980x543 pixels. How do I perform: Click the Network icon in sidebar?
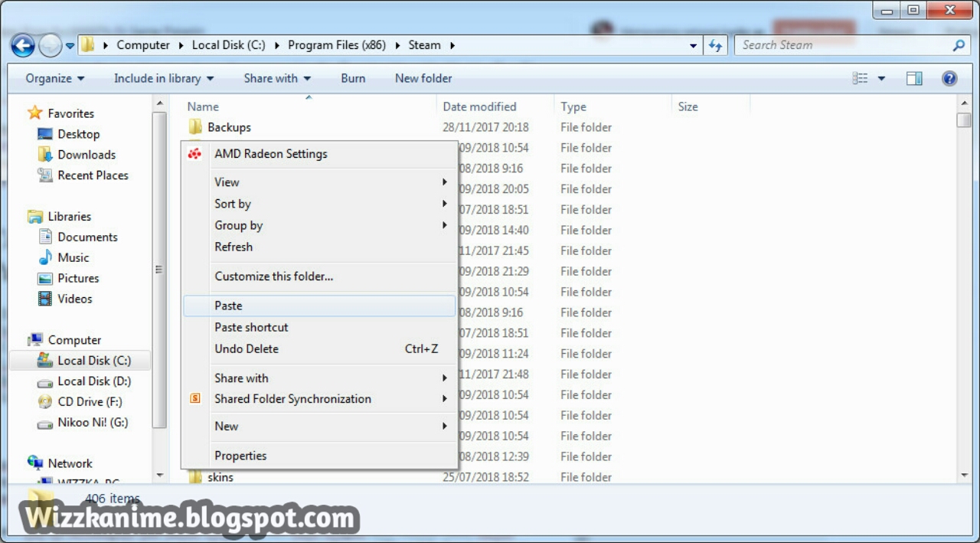[x=35, y=463]
